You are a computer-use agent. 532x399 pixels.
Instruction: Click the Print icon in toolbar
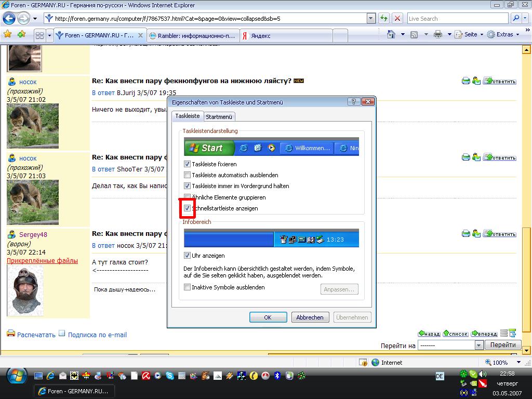[x=437, y=34]
